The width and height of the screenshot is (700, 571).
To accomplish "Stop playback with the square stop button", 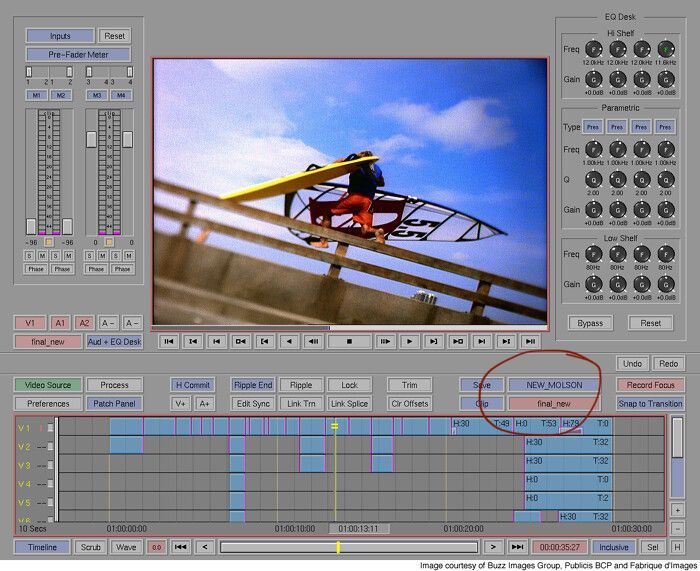I will [349, 342].
